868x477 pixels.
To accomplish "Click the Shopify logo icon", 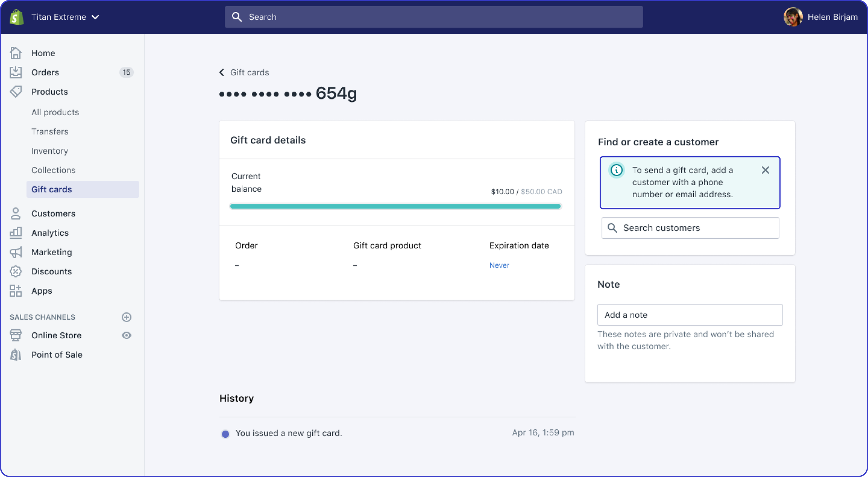I will [x=16, y=17].
